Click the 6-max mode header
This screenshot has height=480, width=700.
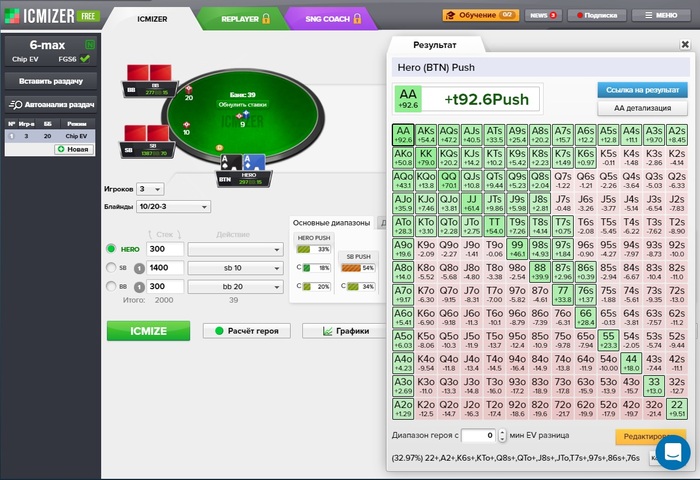click(47, 45)
